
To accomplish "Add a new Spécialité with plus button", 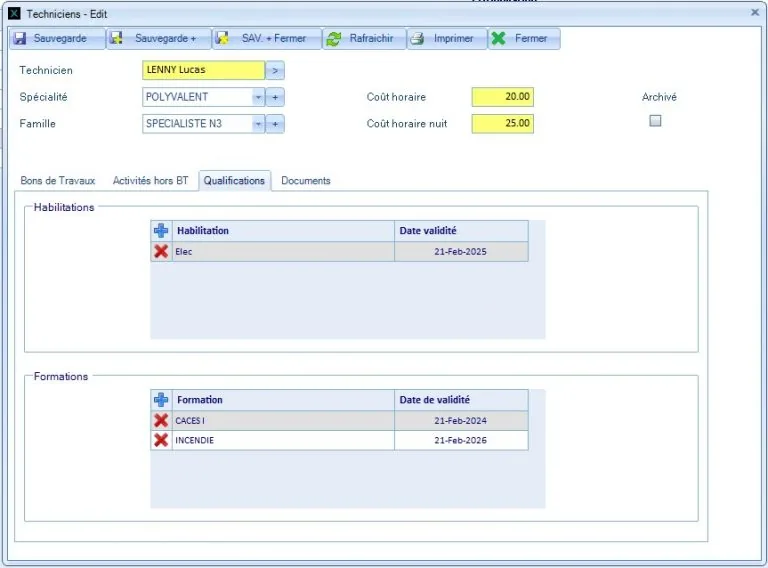I will [275, 97].
